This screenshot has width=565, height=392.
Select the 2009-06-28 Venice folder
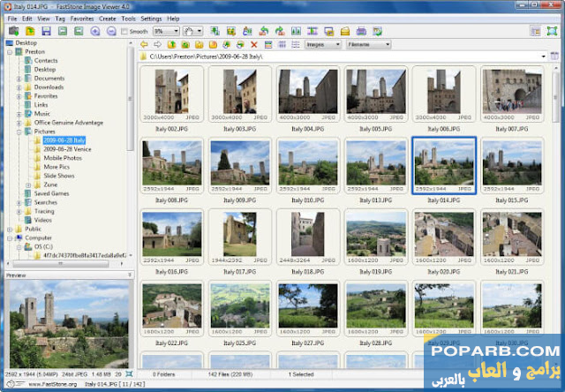68,149
